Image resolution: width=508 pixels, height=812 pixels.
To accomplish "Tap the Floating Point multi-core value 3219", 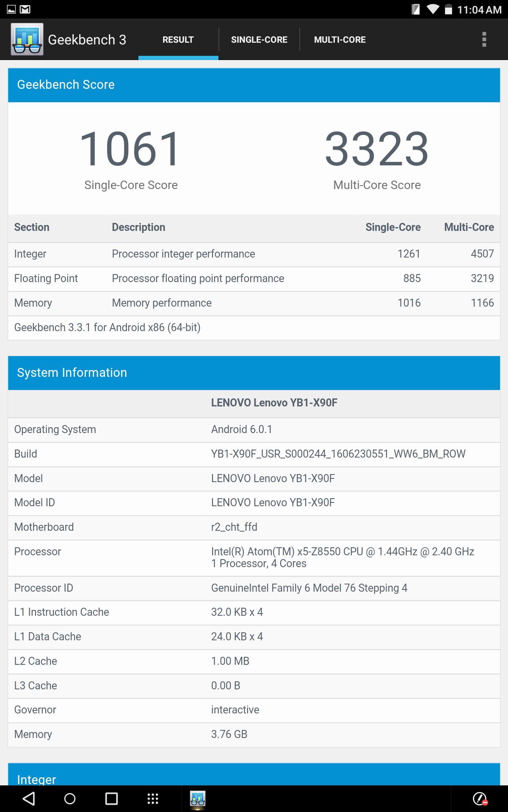I will click(482, 278).
